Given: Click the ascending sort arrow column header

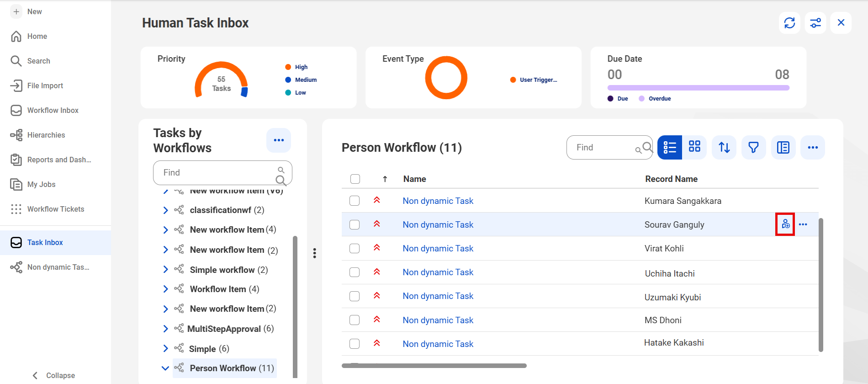Looking at the screenshot, I should (385, 179).
